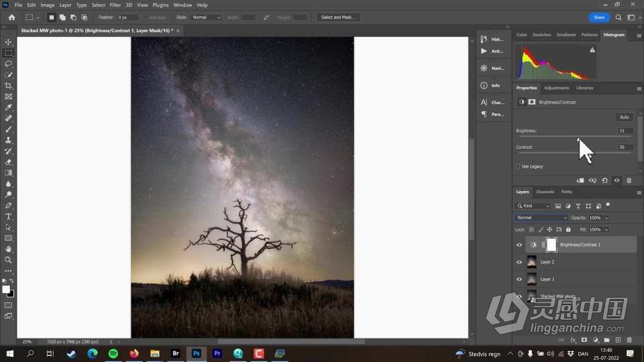Image resolution: width=644 pixels, height=362 pixels.
Task: Delete the adjustment layer in Properties
Action: 629,180
